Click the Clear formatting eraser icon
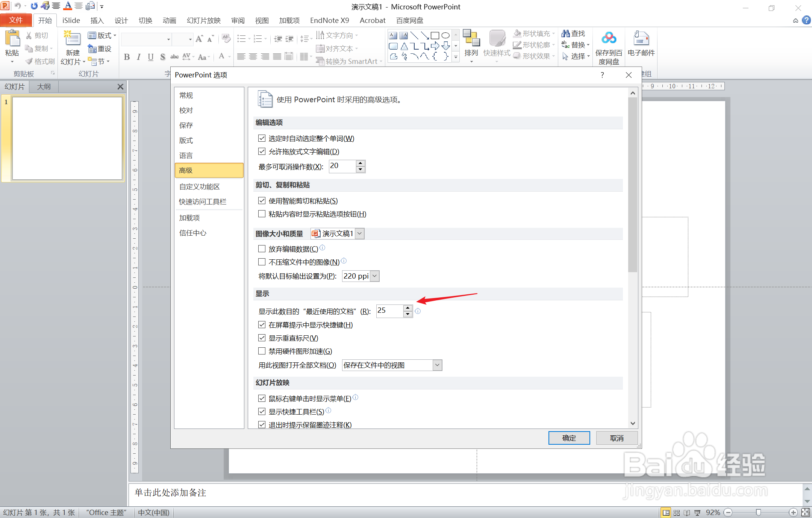This screenshot has height=518, width=812. point(226,38)
